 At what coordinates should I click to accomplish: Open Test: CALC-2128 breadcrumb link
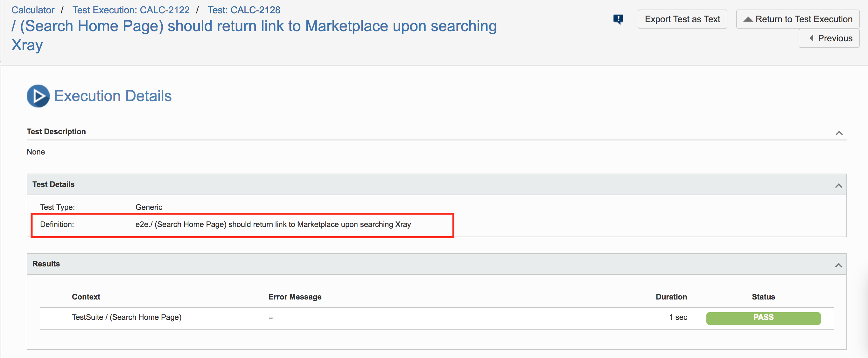[244, 10]
